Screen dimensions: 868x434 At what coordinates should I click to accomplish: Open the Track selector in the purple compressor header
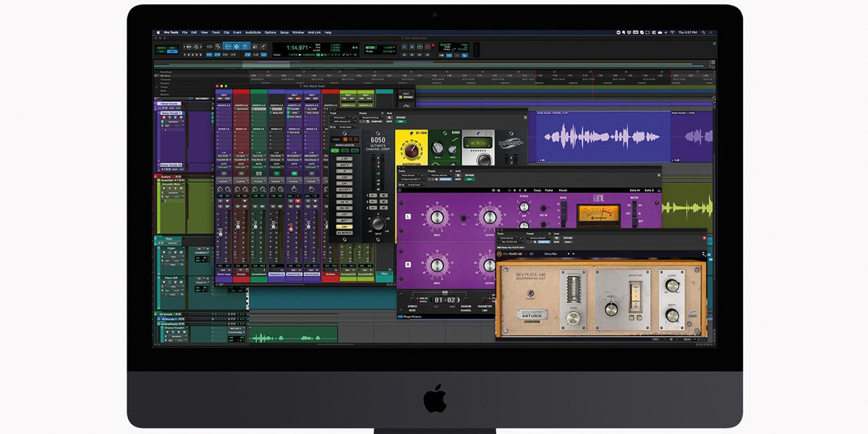coord(412,175)
